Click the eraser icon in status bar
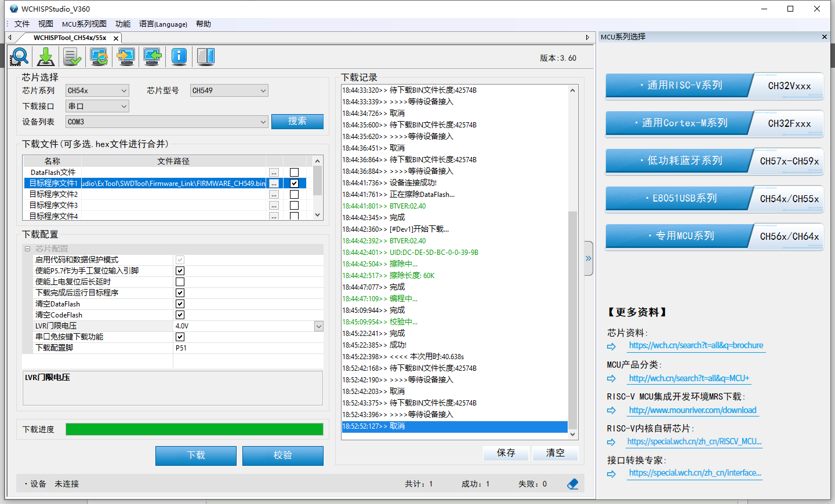835x504 pixels. (573, 484)
